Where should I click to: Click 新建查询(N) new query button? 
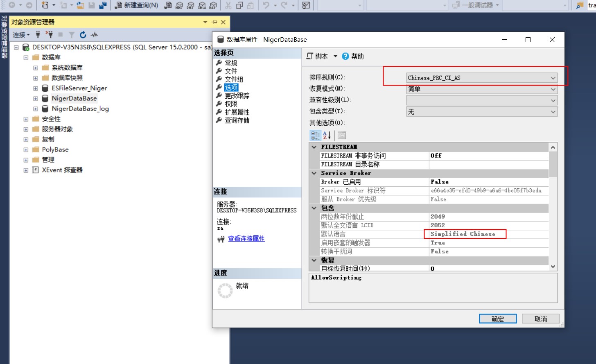[x=136, y=5]
